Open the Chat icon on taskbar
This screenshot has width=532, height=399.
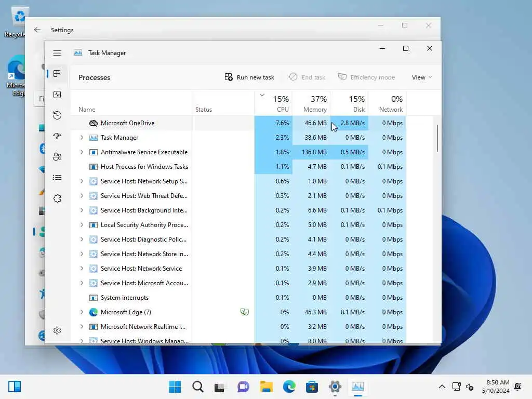point(243,387)
